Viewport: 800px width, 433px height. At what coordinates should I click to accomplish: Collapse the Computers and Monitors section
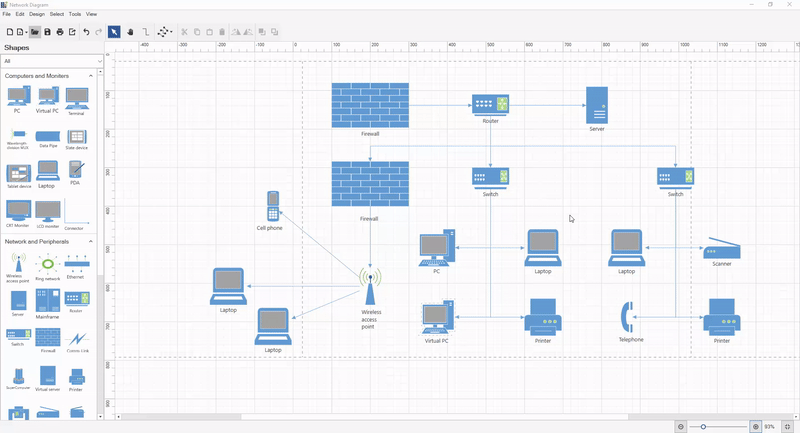(91, 76)
